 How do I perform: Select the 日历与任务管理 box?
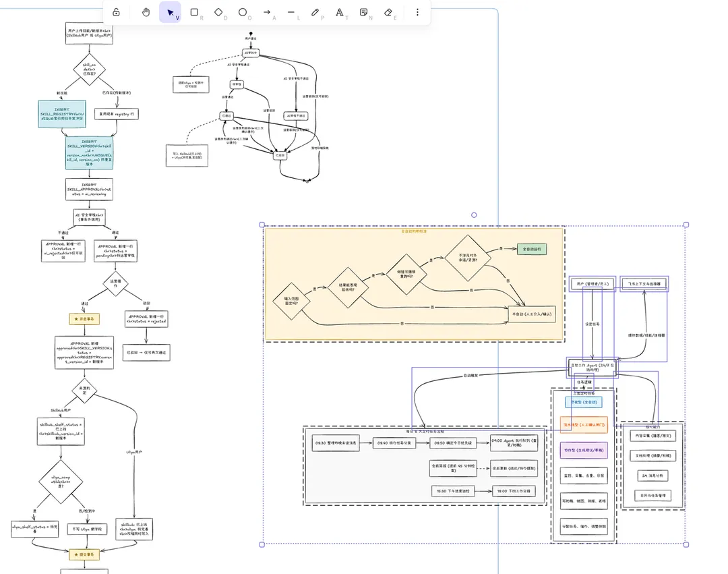(x=653, y=496)
